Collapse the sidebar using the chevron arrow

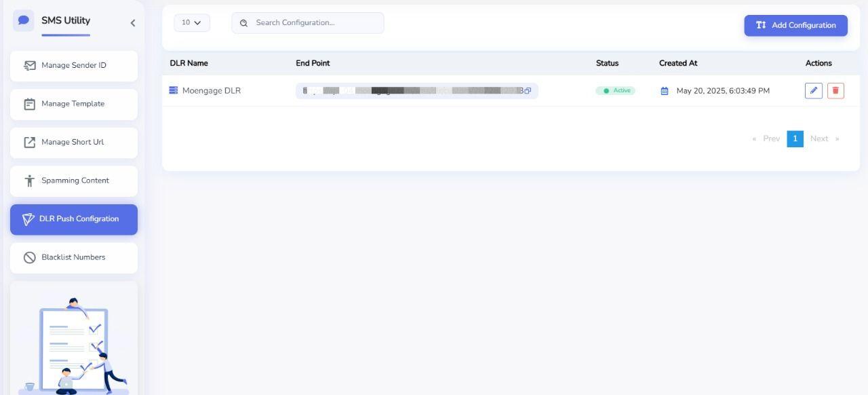133,22
